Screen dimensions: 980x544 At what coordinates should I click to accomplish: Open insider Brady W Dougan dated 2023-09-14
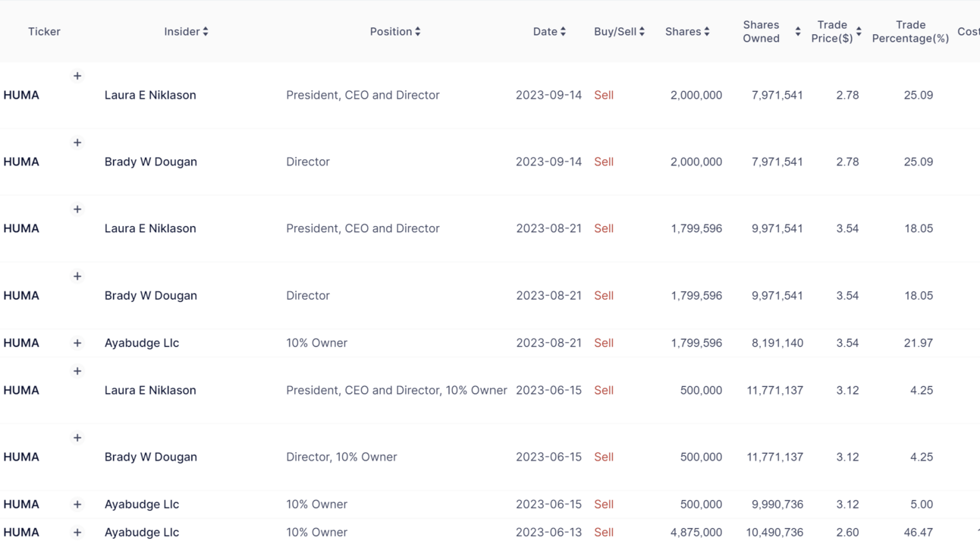point(151,162)
